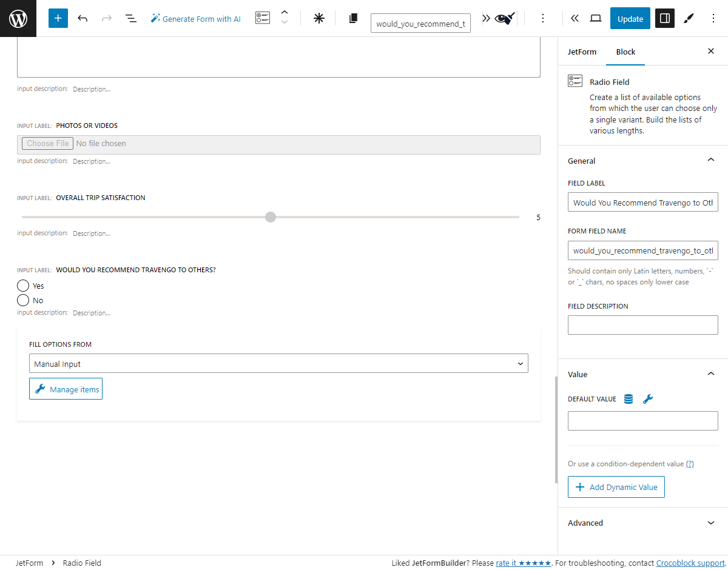The height and width of the screenshot is (570, 728).
Task: Click the wrench macros icon beside Default Value
Action: [x=647, y=399]
